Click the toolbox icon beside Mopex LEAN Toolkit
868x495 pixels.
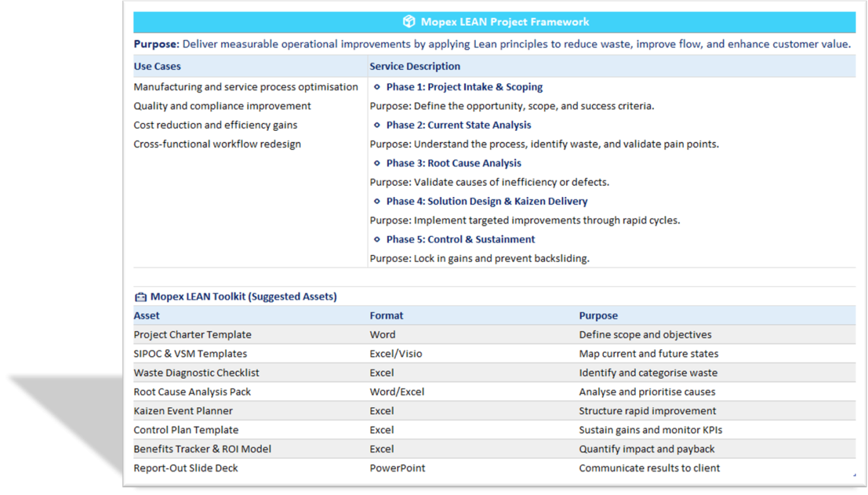[x=140, y=297]
